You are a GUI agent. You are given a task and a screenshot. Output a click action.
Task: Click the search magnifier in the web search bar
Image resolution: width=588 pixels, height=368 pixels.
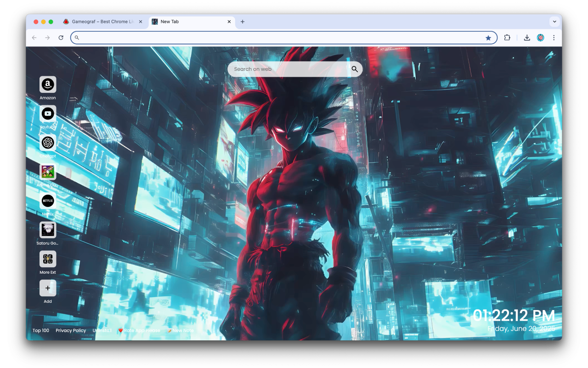pos(354,69)
